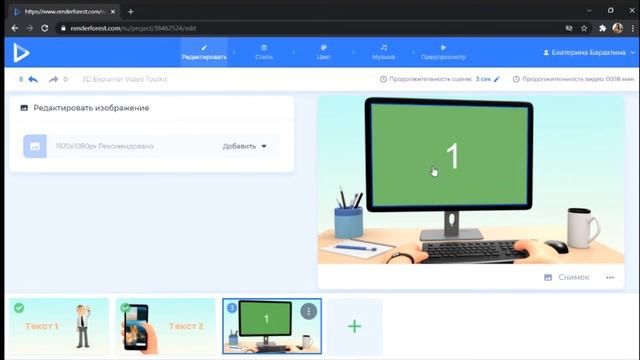Viewport: 640px width, 360px height.
Task: Click the video duration clock icon
Action: click(516, 79)
